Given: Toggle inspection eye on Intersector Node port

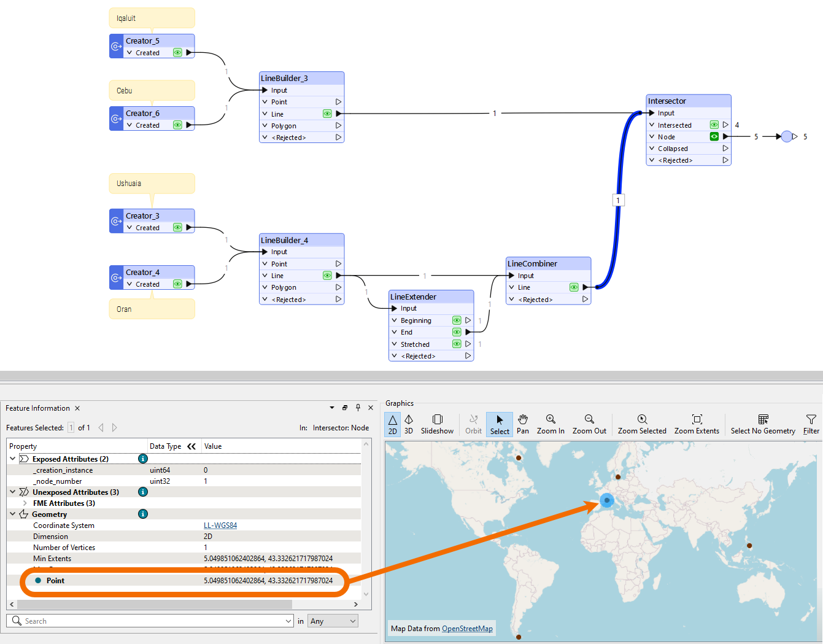Looking at the screenshot, I should (714, 137).
